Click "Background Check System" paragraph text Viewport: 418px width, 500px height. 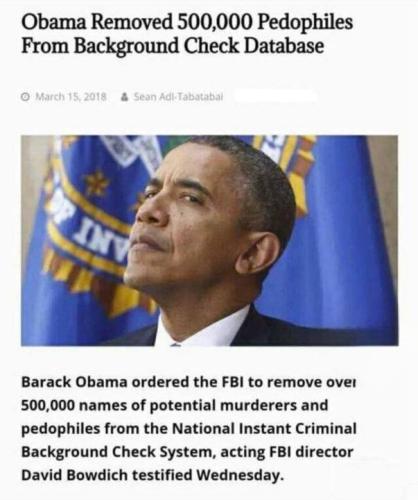click(x=116, y=452)
